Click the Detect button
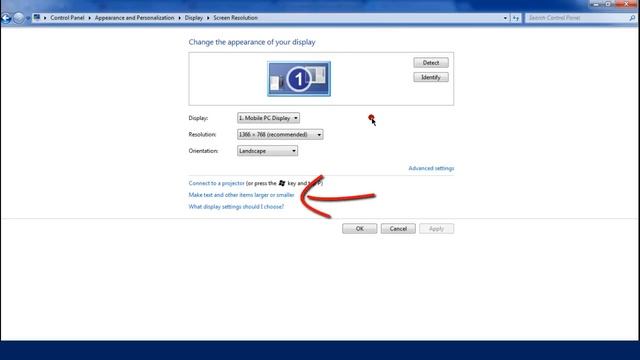Viewport: 640px width, 360px height. [431, 62]
